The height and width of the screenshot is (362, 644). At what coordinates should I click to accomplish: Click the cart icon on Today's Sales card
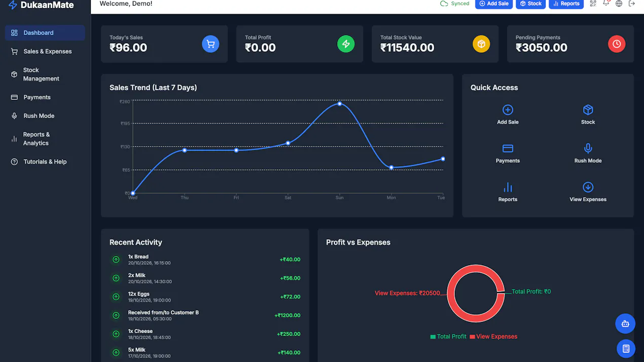[210, 44]
